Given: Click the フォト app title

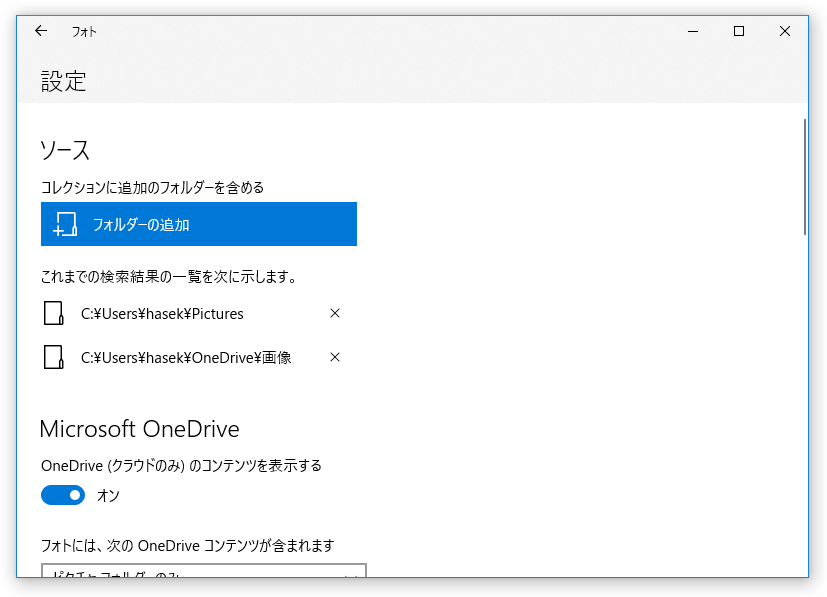Looking at the screenshot, I should pyautogui.click(x=84, y=32).
